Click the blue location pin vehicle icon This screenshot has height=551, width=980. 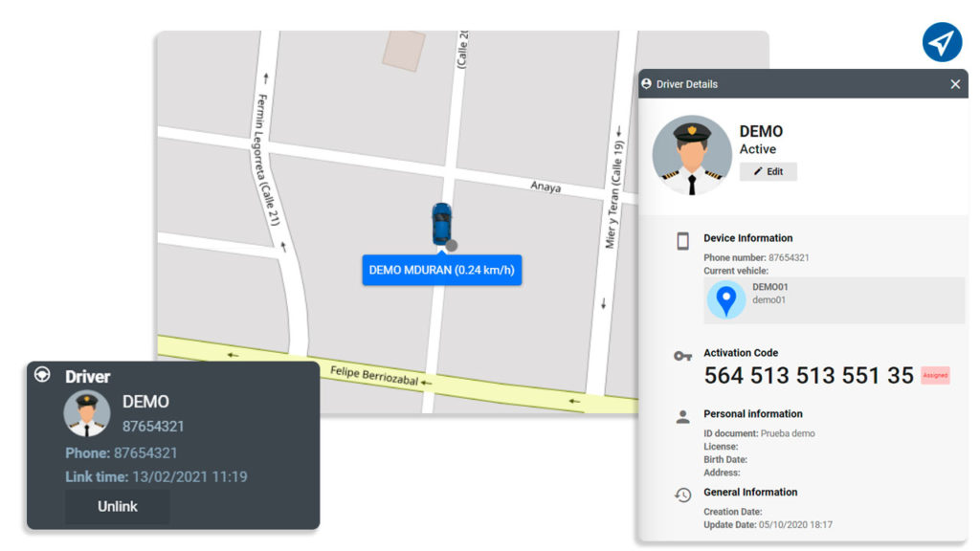(725, 299)
